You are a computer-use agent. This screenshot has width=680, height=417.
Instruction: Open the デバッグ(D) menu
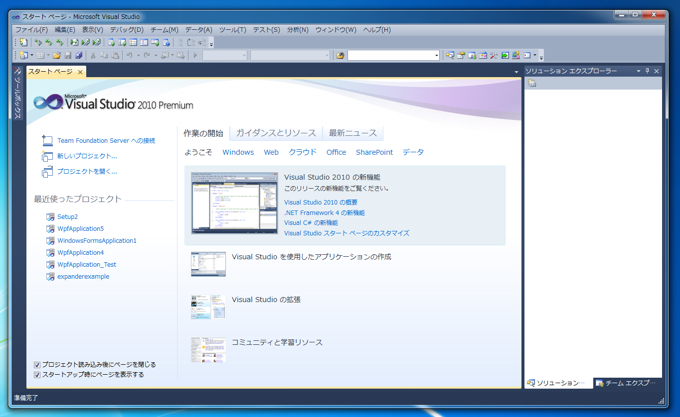coord(127,30)
